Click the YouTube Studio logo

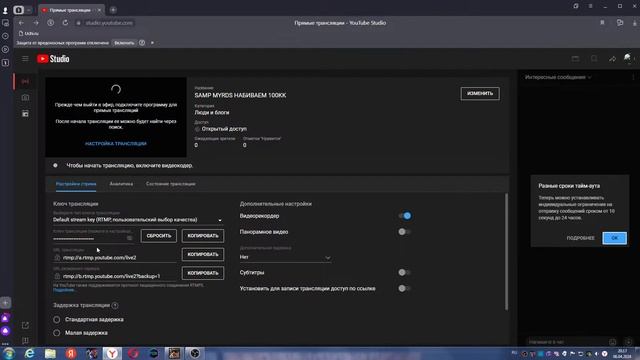pos(53,59)
